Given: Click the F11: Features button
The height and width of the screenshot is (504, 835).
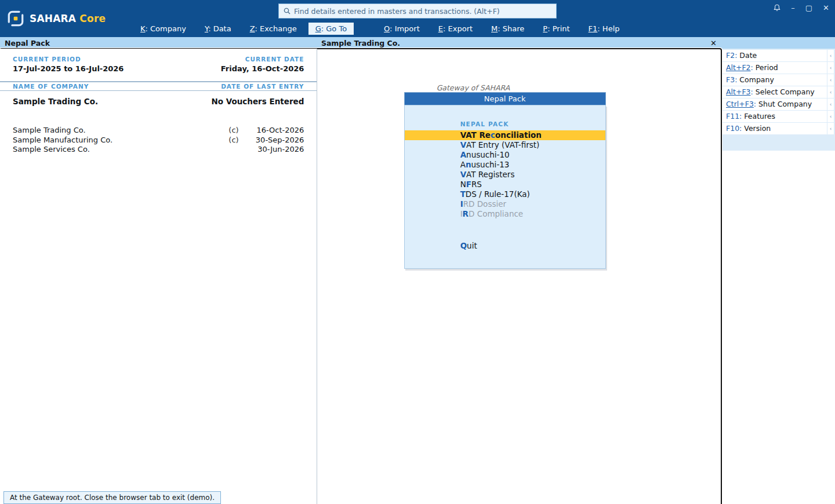Looking at the screenshot, I should coord(775,116).
